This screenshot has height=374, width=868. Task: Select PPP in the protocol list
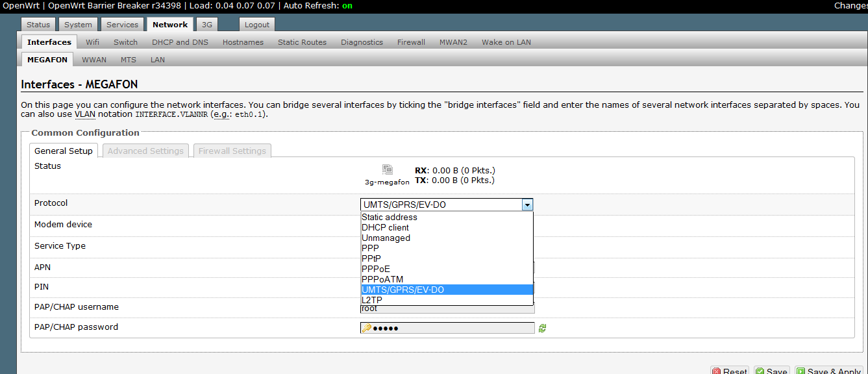tap(447, 248)
